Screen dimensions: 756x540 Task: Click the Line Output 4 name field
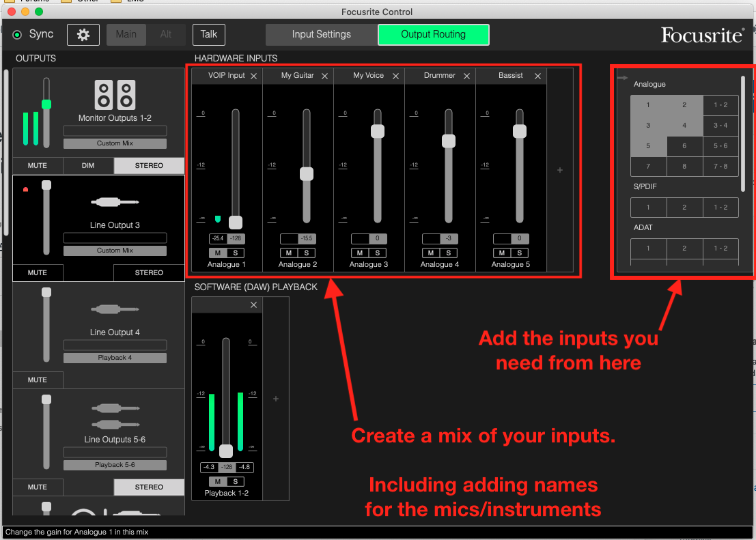(115, 345)
